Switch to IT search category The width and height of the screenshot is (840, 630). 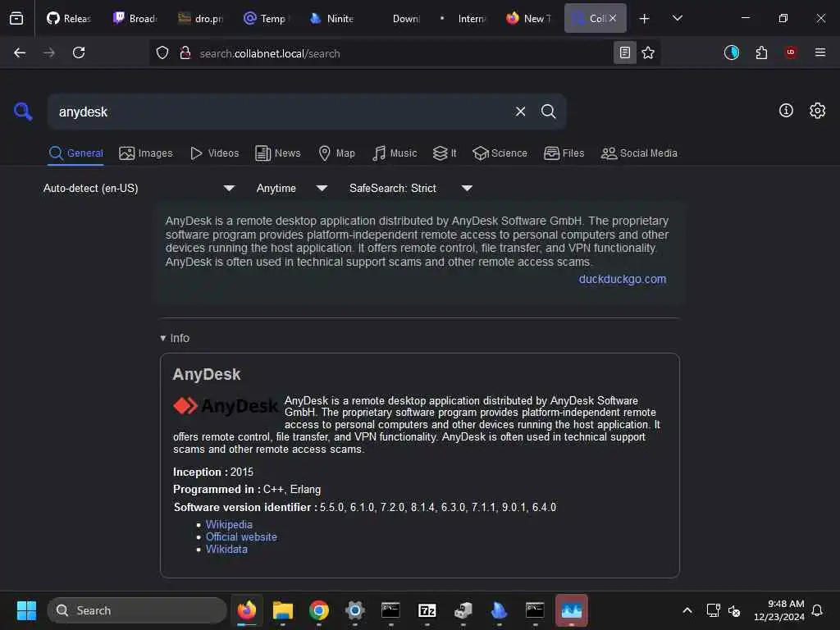(x=445, y=153)
